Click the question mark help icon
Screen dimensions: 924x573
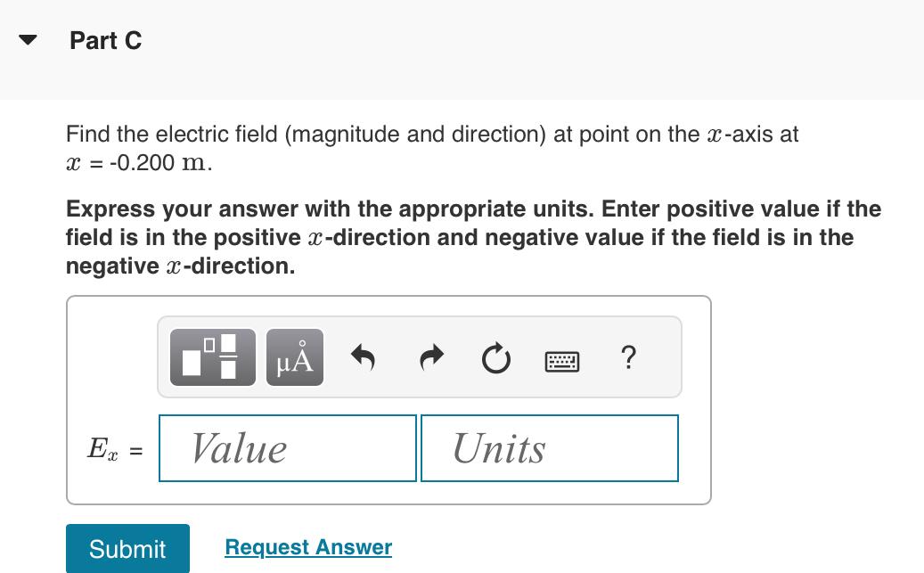click(x=628, y=357)
